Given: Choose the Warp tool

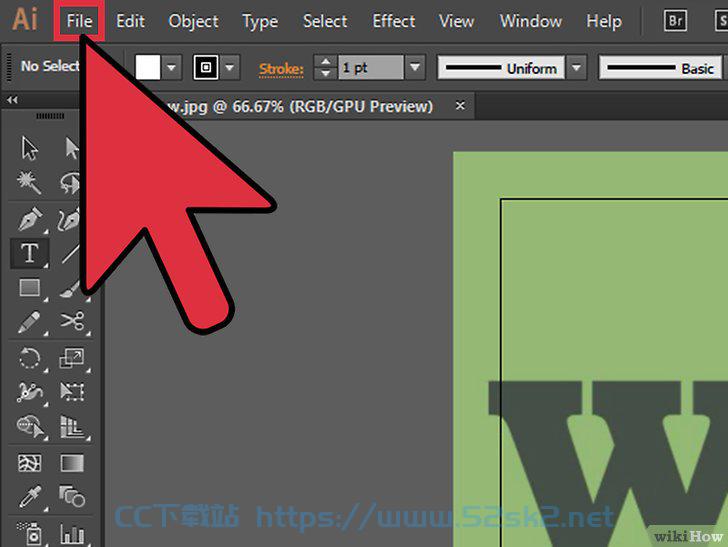Looking at the screenshot, I should (x=30, y=392).
